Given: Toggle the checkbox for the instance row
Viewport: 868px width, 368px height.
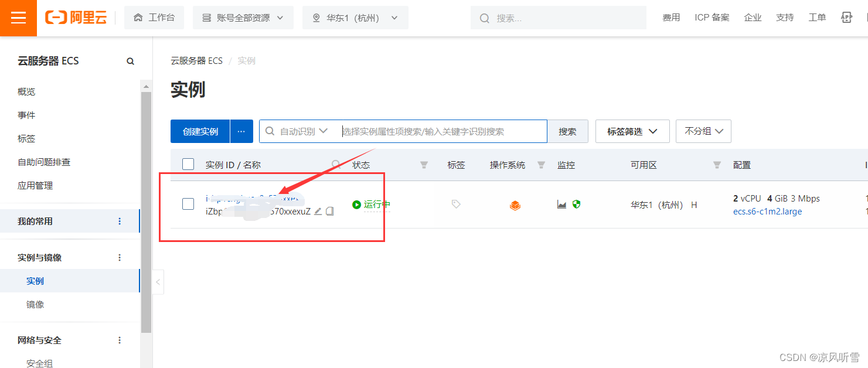Looking at the screenshot, I should (188, 204).
